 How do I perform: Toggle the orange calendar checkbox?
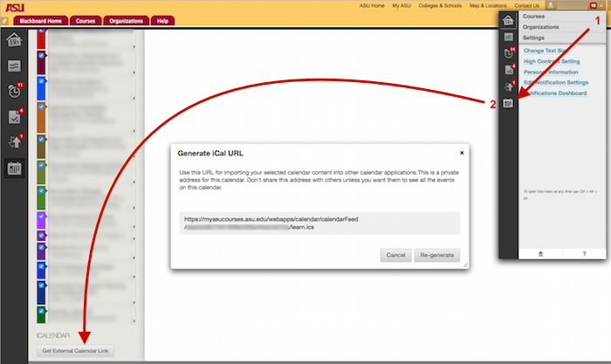click(x=41, y=106)
